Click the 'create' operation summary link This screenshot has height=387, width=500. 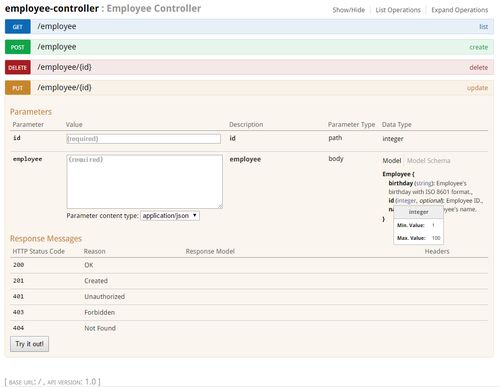(x=479, y=47)
